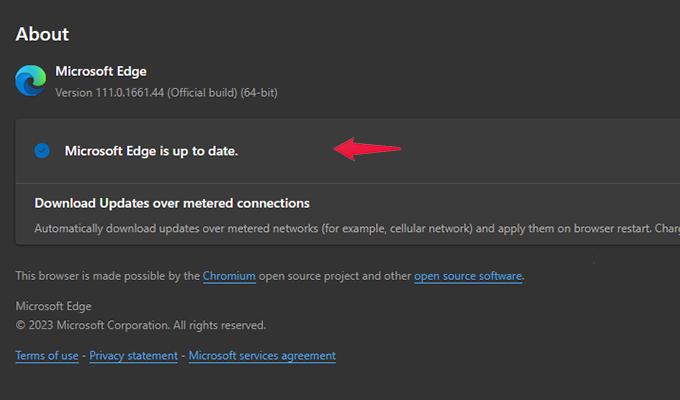Open the Microsoft services agreement link
The image size is (680, 400).
262,356
